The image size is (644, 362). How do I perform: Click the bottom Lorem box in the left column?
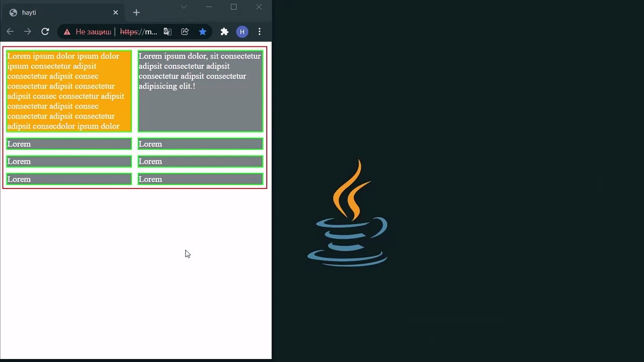coord(69,179)
